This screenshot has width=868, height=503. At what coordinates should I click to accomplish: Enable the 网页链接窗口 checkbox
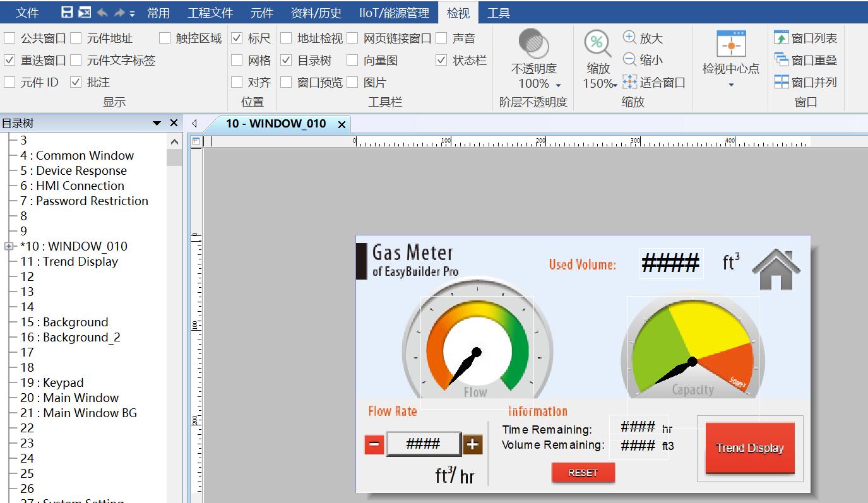352,38
